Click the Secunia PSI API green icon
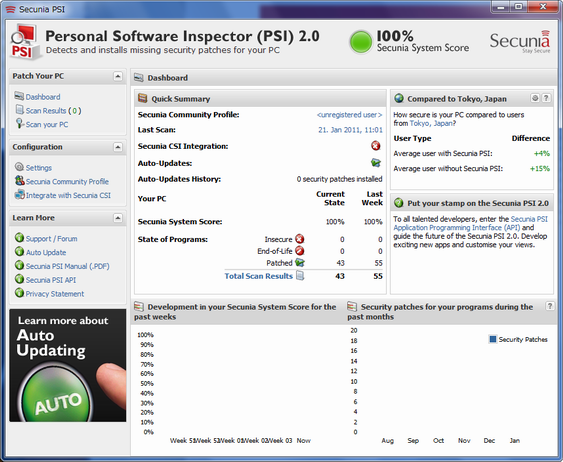 (x=19, y=279)
